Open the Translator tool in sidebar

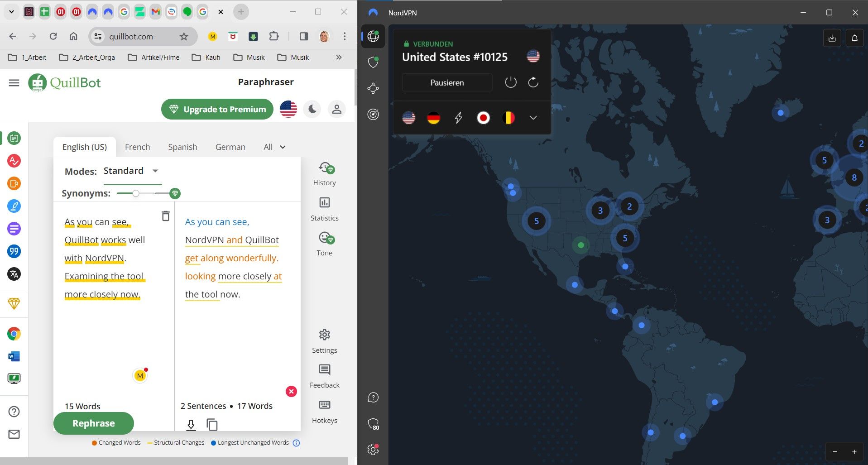pyautogui.click(x=14, y=274)
